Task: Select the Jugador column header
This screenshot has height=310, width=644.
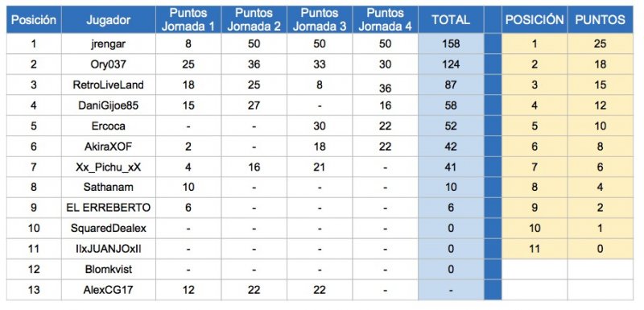Action: 109,19
